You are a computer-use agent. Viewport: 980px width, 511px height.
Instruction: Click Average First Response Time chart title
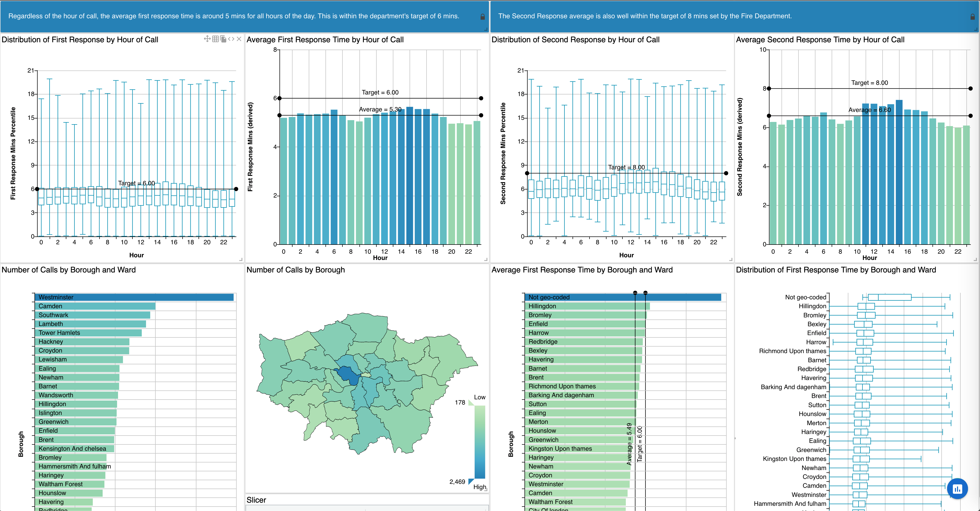325,40
